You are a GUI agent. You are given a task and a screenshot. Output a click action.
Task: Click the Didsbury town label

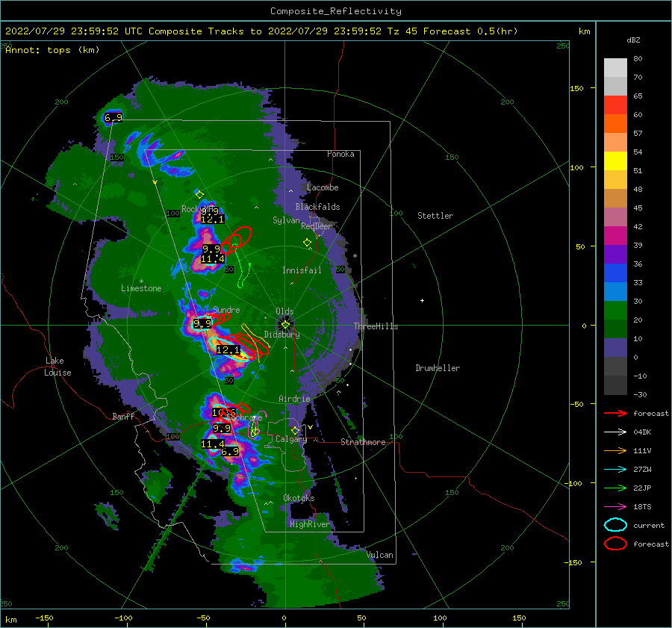point(281,335)
